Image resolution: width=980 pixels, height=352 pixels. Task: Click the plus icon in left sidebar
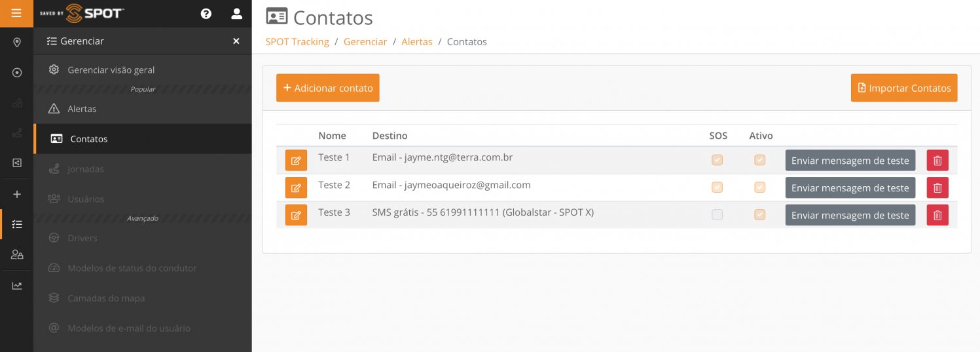click(x=17, y=195)
